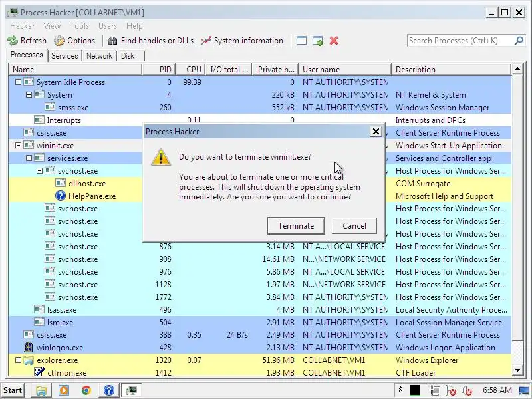532x399 pixels.
Task: Sort by the Name column header
Action: pos(75,70)
